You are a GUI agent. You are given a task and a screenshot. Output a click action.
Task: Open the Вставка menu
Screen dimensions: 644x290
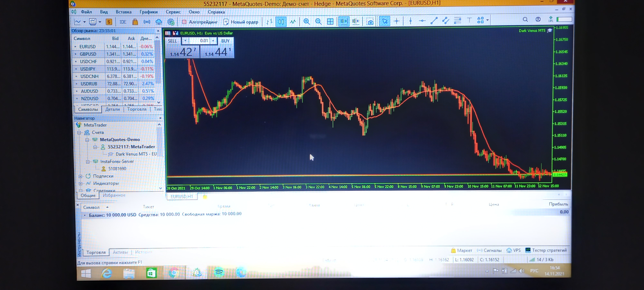tap(123, 12)
